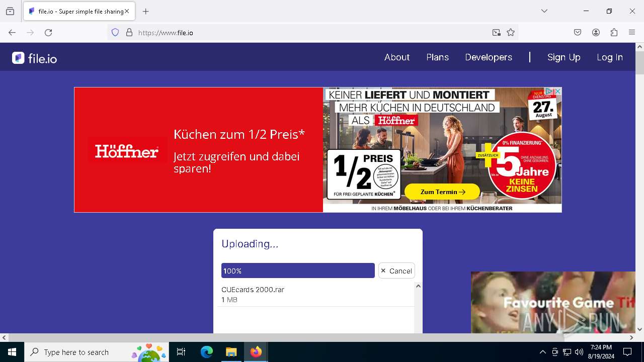The width and height of the screenshot is (644, 362).
Task: Open Windows Start menu
Action: coord(12,352)
